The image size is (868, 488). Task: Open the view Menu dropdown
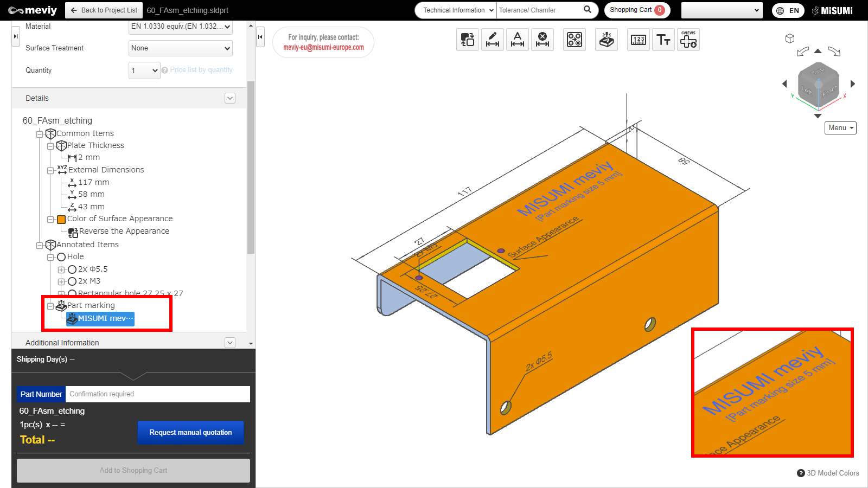coord(841,128)
